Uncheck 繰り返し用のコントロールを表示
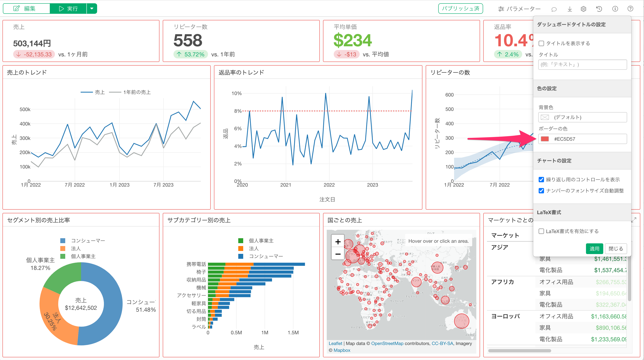The image size is (644, 360). click(542, 180)
